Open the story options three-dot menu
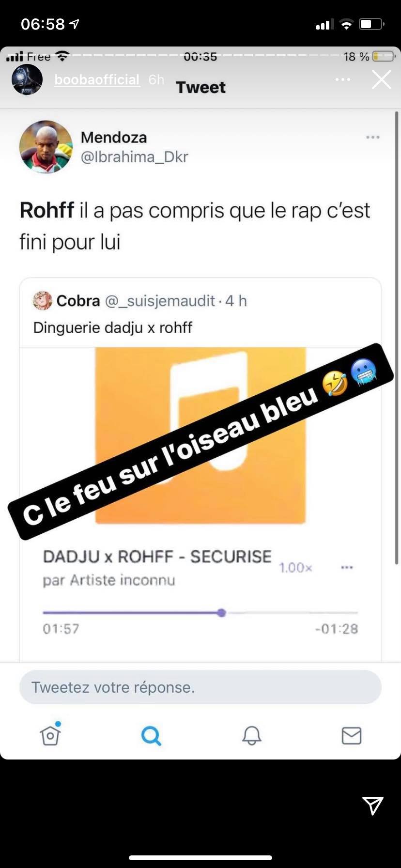 pyautogui.click(x=343, y=79)
